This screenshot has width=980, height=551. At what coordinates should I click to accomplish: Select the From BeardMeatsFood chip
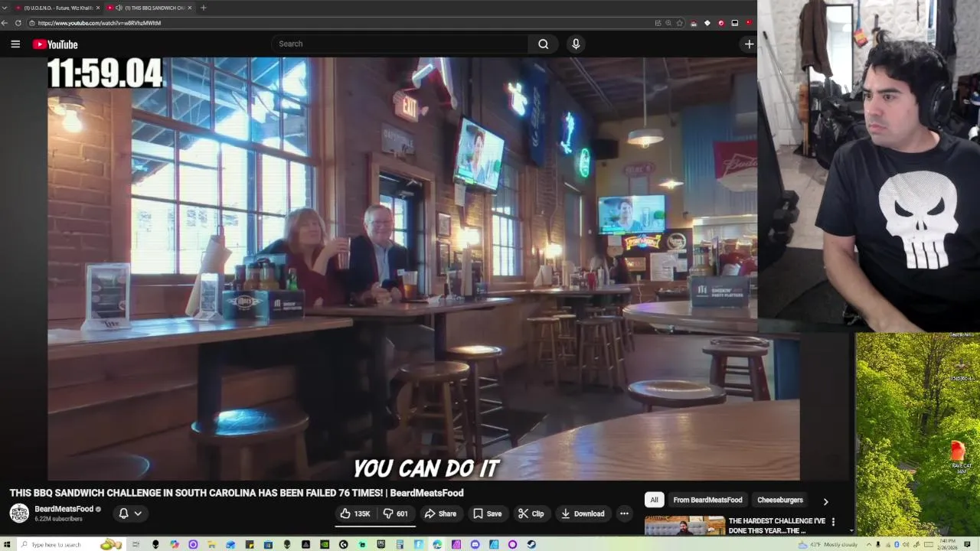[707, 500]
